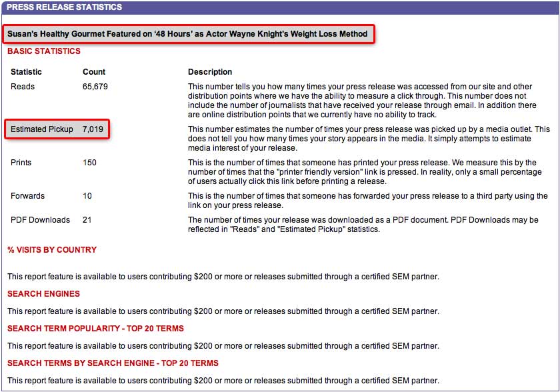Viewport: 560px width, 392px height.
Task: Select the Estimated Pickup label
Action: click(42, 129)
